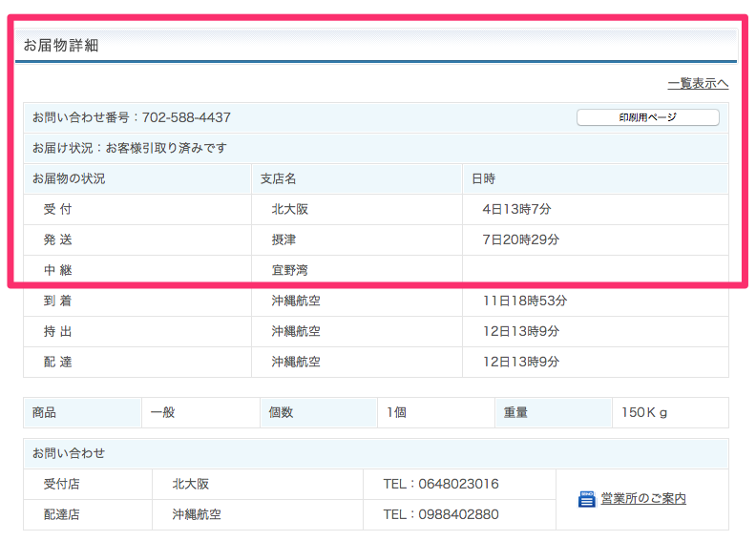This screenshot has width=756, height=541.
Task: Click the 配達 status row label
Action: tap(57, 362)
